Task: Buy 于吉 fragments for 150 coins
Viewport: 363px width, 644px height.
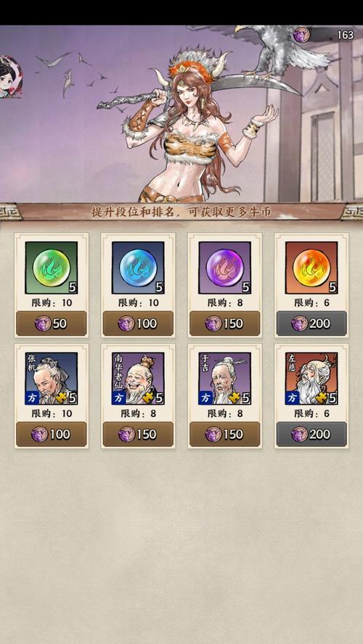Action: (225, 434)
